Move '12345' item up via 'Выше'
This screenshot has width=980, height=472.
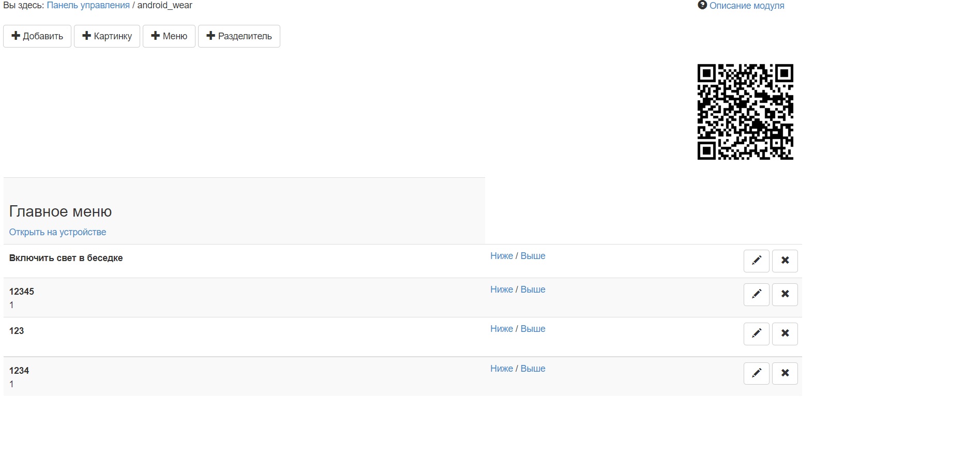[533, 290]
